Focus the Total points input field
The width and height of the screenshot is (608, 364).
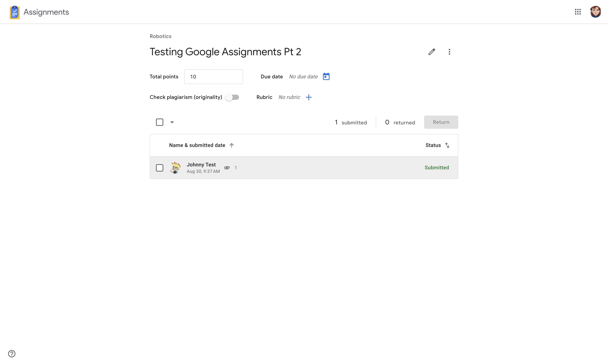[x=214, y=77]
